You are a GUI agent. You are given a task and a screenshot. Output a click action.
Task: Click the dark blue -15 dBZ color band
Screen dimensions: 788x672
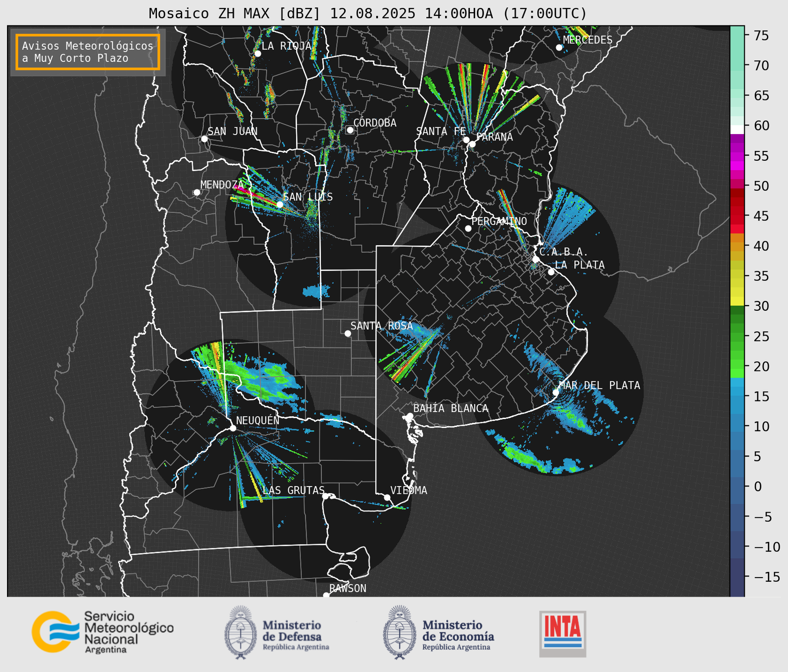(x=737, y=577)
